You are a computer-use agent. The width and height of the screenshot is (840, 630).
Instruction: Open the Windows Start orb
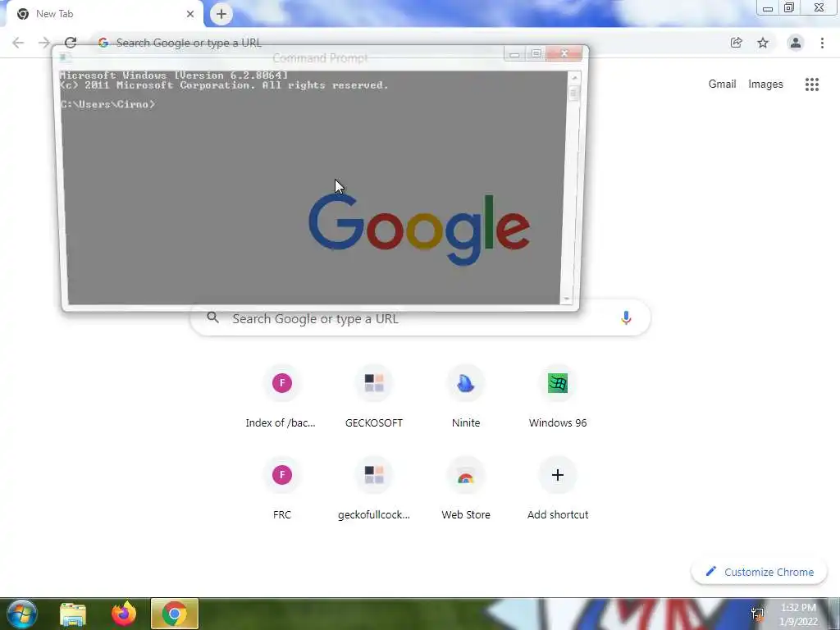[21, 614]
